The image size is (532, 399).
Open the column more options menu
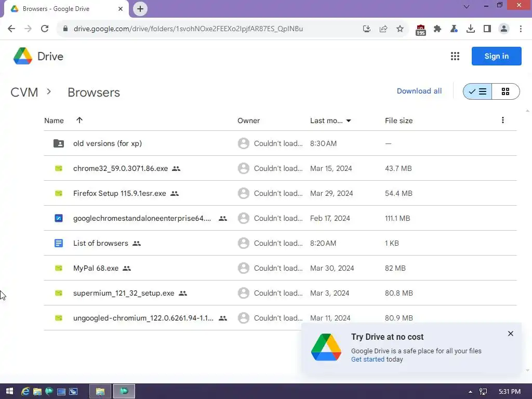[x=503, y=120]
